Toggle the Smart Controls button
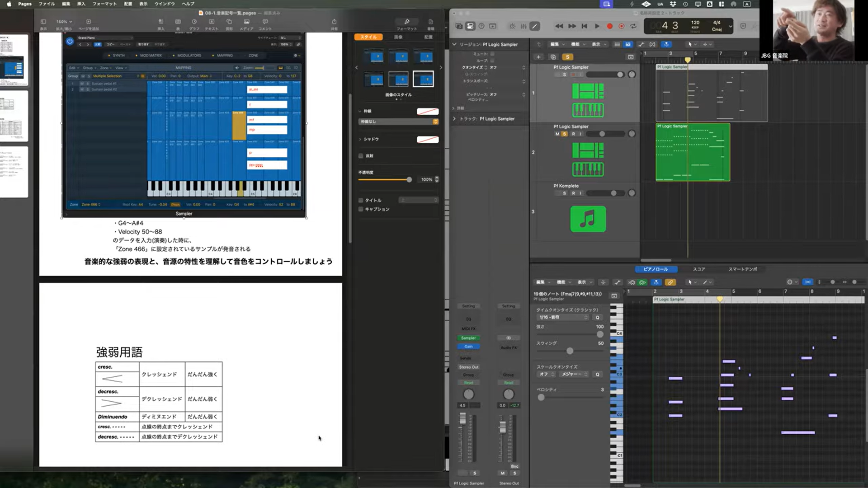868x488 pixels. click(x=512, y=26)
